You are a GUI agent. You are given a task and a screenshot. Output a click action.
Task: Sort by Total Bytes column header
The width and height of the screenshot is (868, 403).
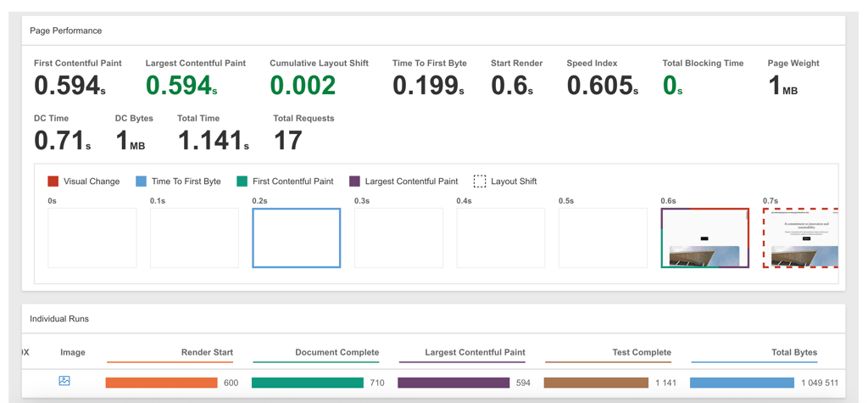(x=794, y=352)
